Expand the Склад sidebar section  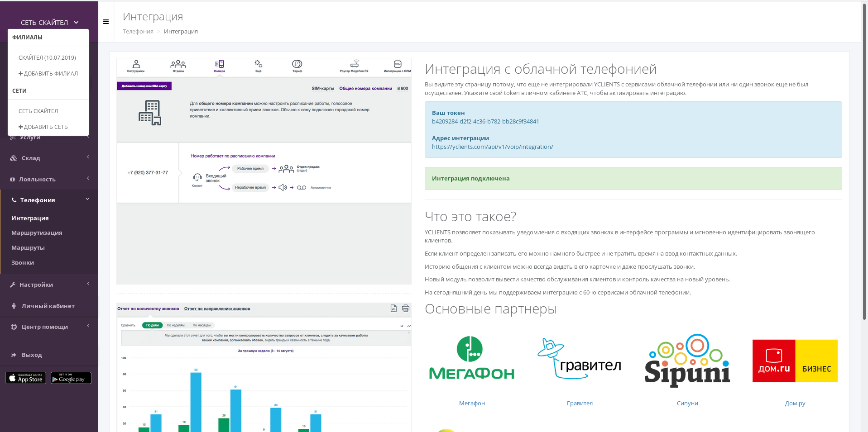pyautogui.click(x=49, y=158)
